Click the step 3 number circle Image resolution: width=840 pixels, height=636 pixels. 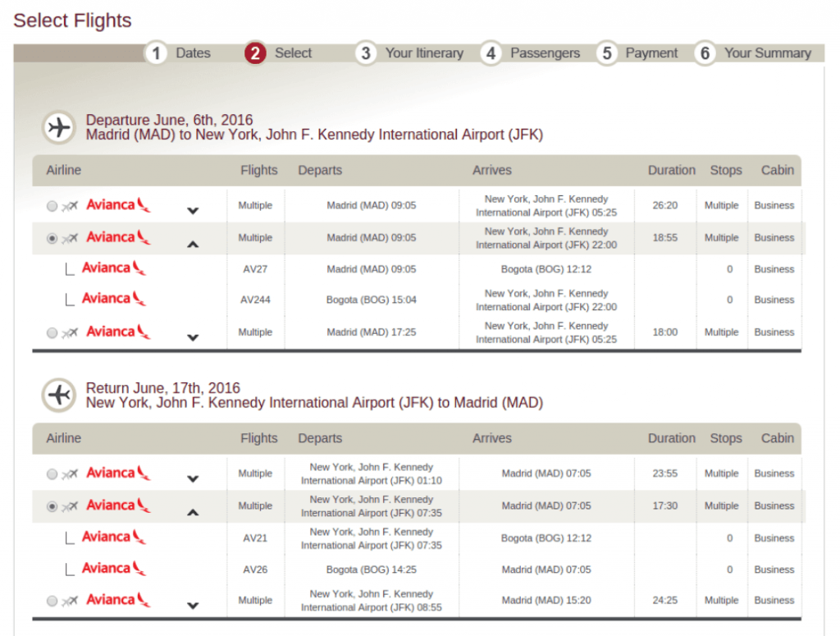pos(365,53)
